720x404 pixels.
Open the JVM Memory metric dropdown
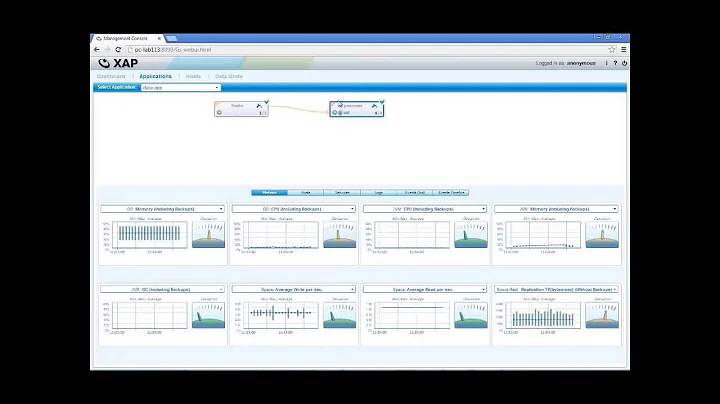pos(556,209)
